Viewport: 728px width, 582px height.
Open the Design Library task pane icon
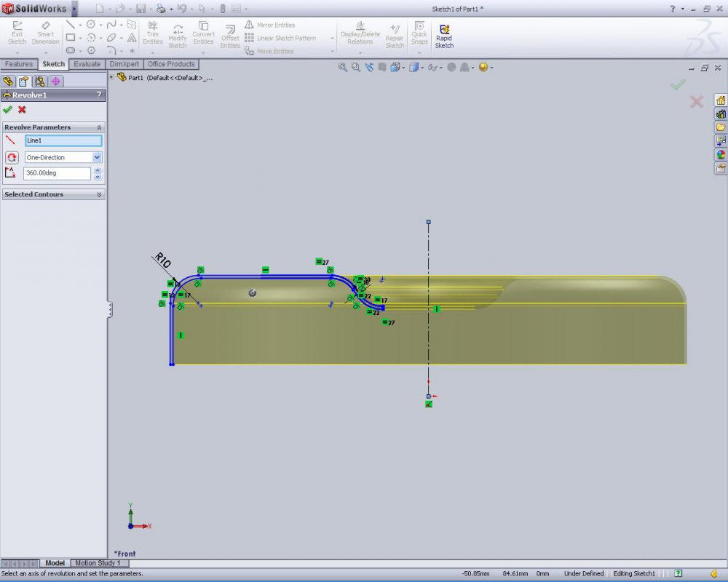(x=721, y=114)
